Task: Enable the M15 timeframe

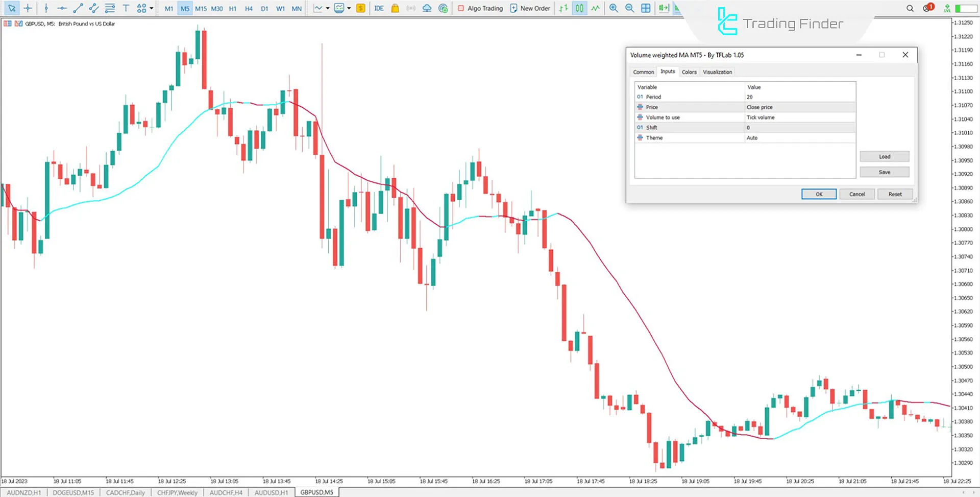Action: [x=201, y=9]
